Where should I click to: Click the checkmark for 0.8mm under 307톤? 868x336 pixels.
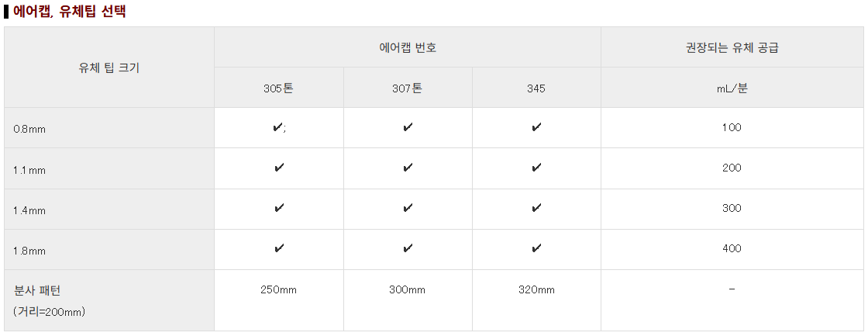click(408, 128)
